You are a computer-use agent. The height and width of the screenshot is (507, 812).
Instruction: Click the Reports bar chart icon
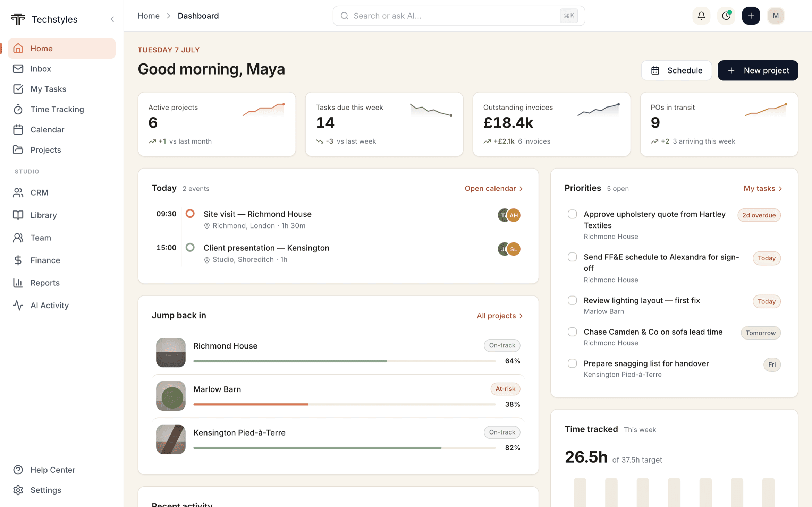coord(18,283)
